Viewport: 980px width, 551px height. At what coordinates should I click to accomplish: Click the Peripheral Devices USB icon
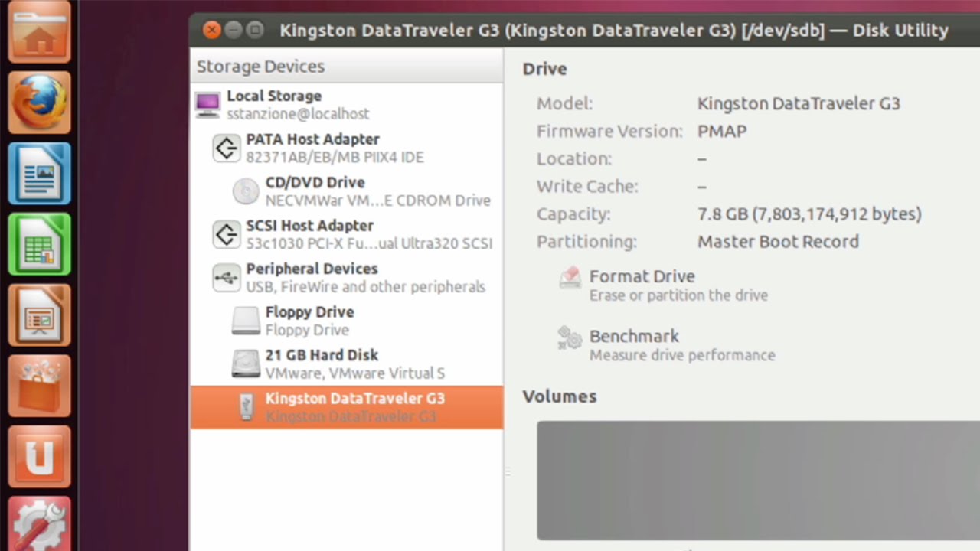click(x=227, y=278)
